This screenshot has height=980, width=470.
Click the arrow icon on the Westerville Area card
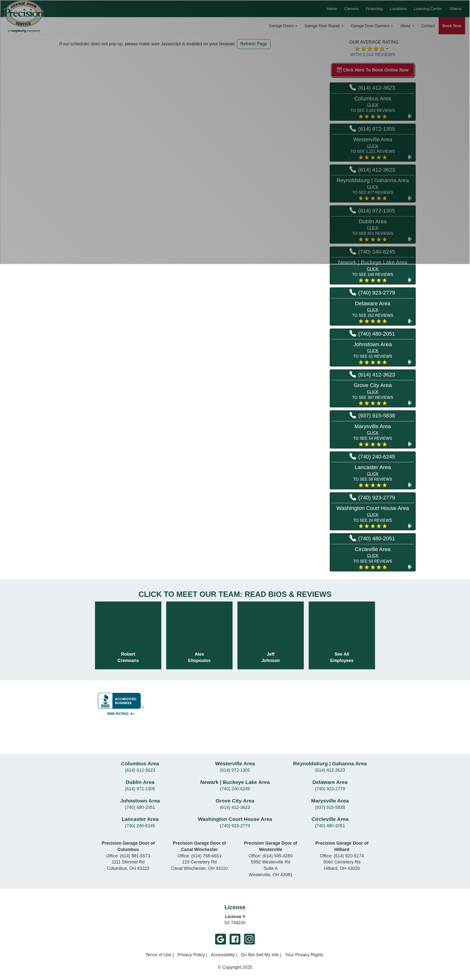click(x=410, y=157)
